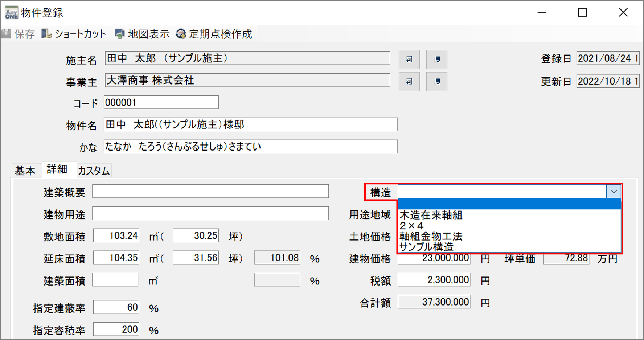
Task: Select サンプル構造 option
Action: click(x=426, y=247)
